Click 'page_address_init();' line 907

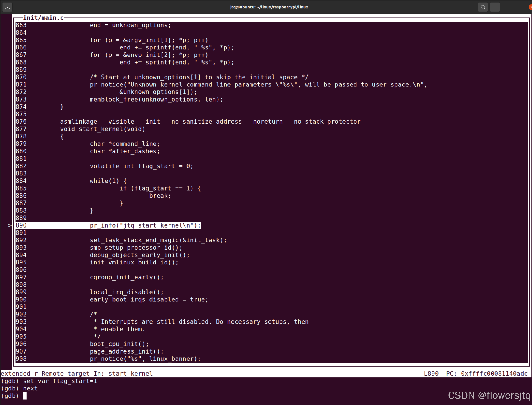point(127,351)
